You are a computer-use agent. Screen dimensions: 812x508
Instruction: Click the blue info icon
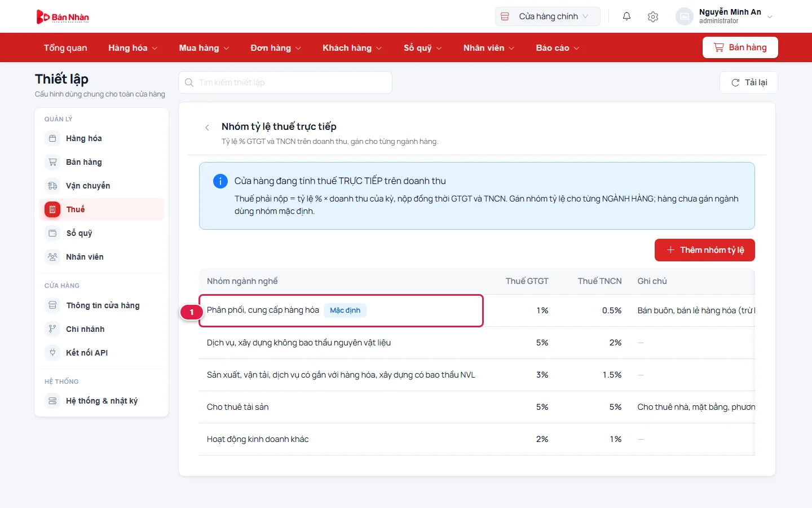click(220, 181)
